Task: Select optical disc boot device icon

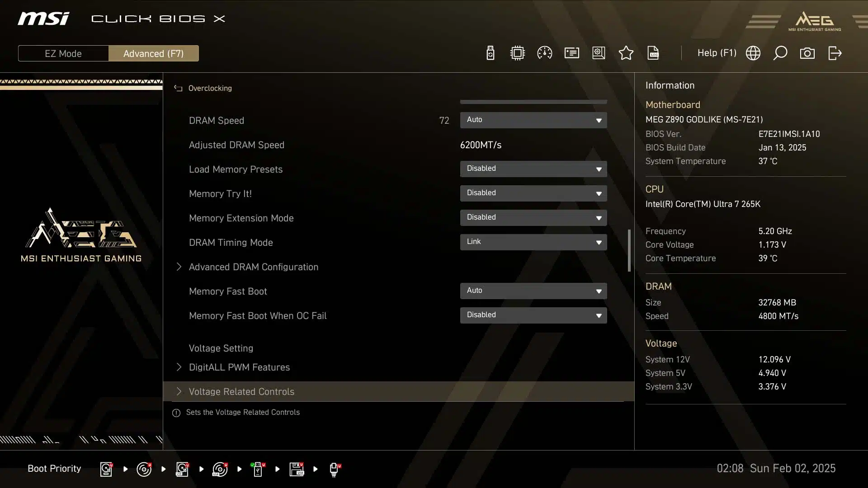Action: 144,469
